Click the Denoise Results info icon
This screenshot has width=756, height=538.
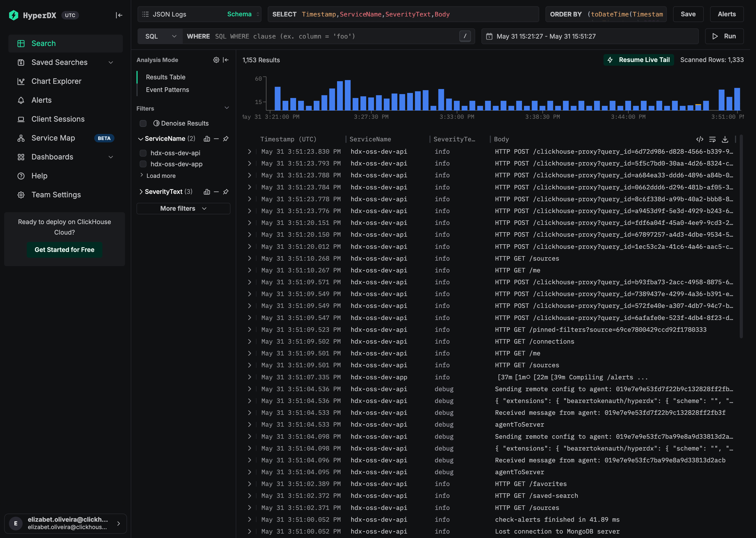156,123
